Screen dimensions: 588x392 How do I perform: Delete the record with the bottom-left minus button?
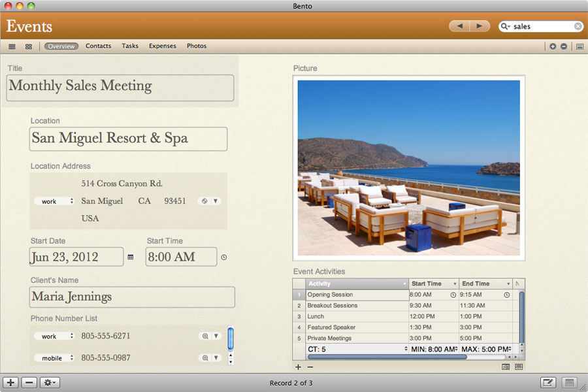(x=29, y=382)
